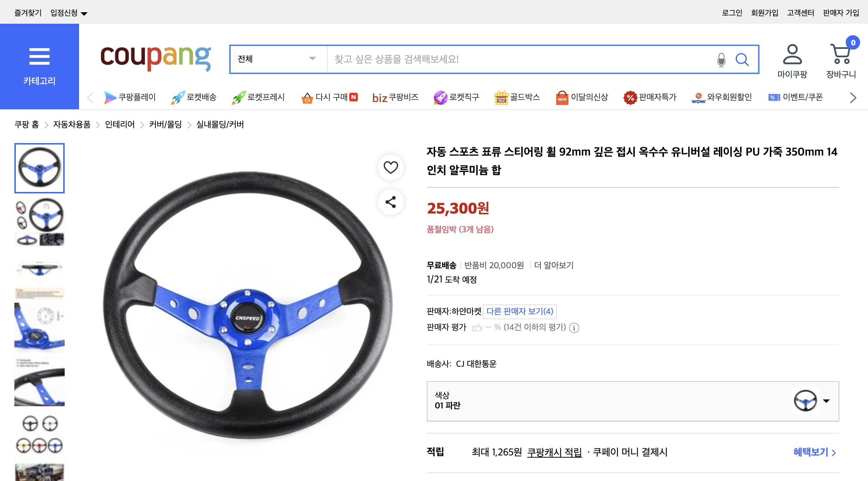Click the share icon beside product image
Image resolution: width=868 pixels, height=481 pixels.
pos(391,202)
